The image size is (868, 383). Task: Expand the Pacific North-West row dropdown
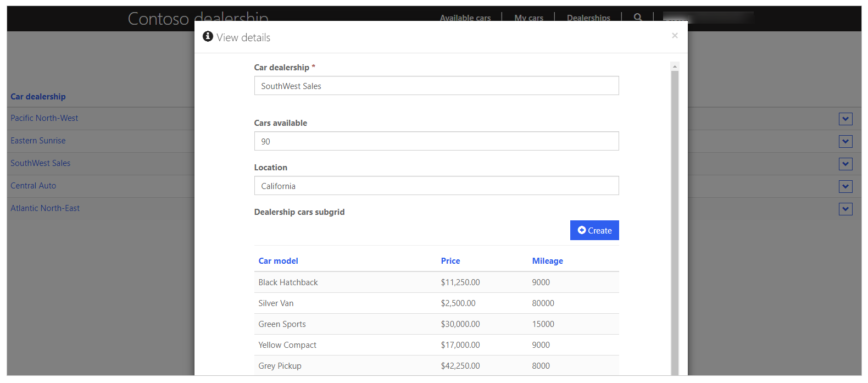(845, 119)
